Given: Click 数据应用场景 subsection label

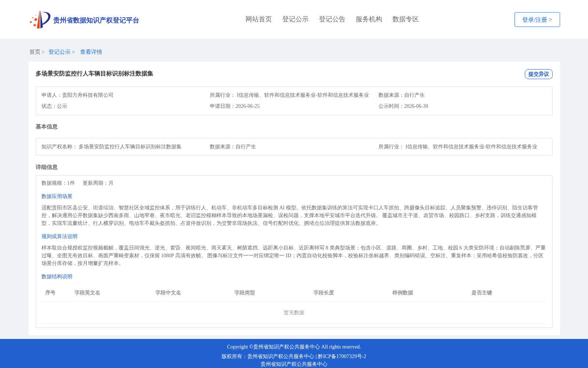Looking at the screenshot, I should (57, 196).
